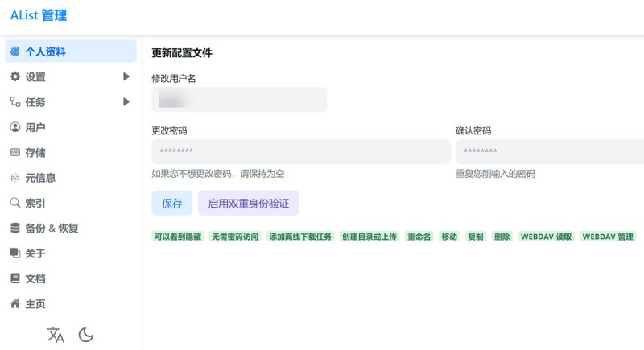
Task: Focus the 更改密码 password field
Action: click(301, 151)
